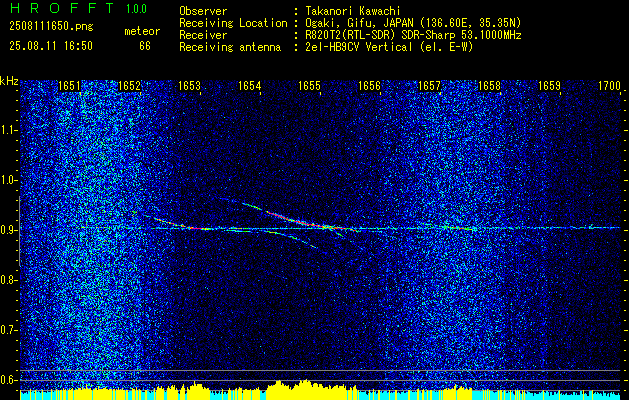Click the gray vertical range bar beside 0.9
The width and height of the screenshot is (629, 400).
tap(19, 231)
